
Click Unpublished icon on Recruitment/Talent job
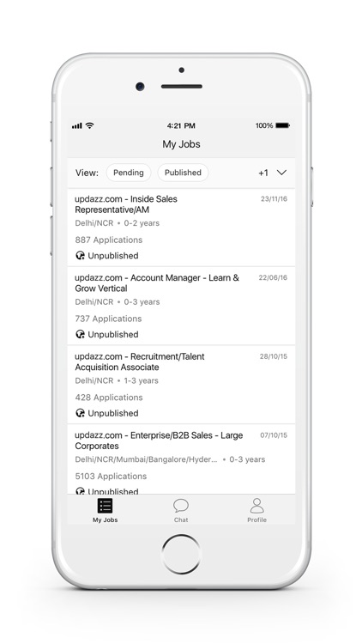[80, 413]
